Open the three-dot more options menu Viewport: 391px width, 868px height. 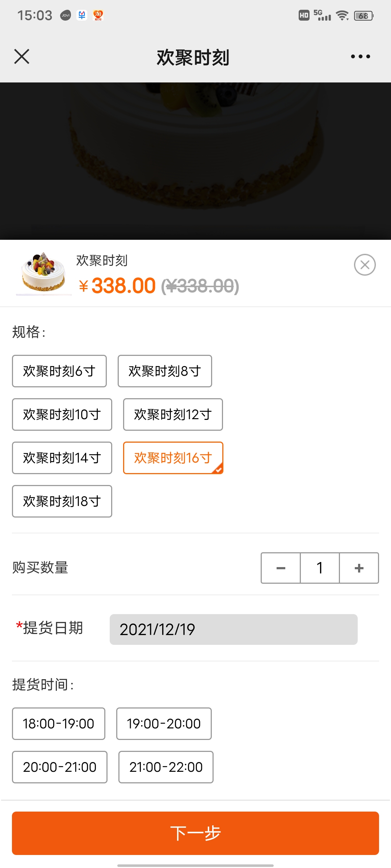coord(360,56)
